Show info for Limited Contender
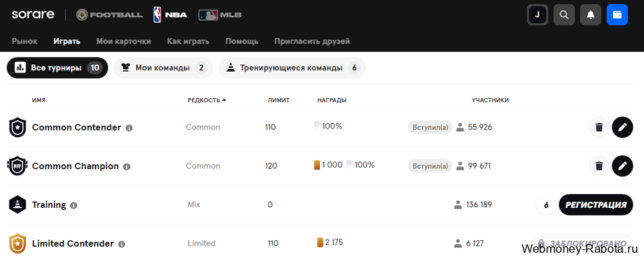Screen dimensions: 644x261 (122, 244)
